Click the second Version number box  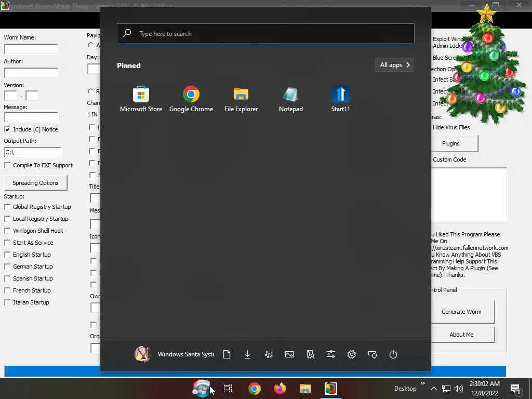click(32, 96)
